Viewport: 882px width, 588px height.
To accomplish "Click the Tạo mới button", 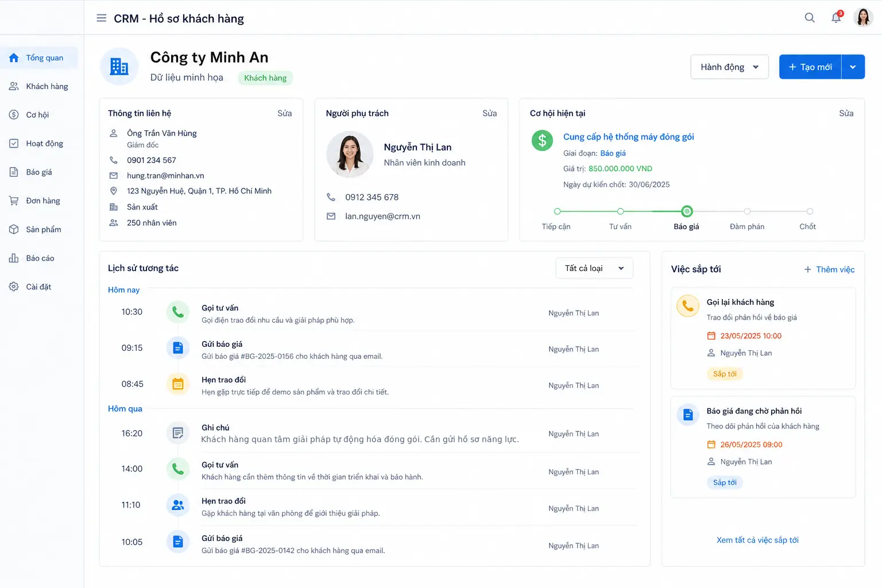I will tap(810, 67).
